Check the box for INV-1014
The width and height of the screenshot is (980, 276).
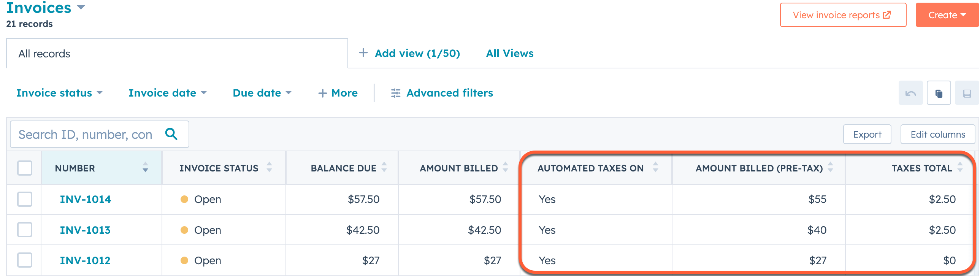pyautogui.click(x=25, y=199)
